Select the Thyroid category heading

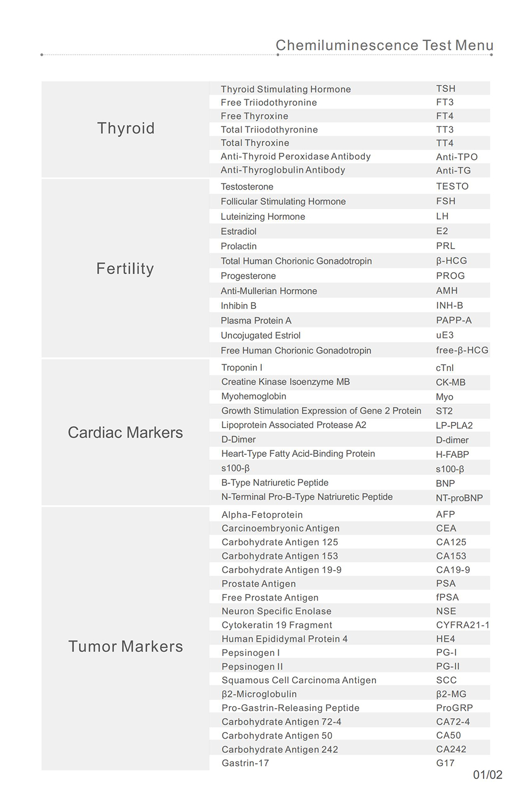pyautogui.click(x=126, y=128)
